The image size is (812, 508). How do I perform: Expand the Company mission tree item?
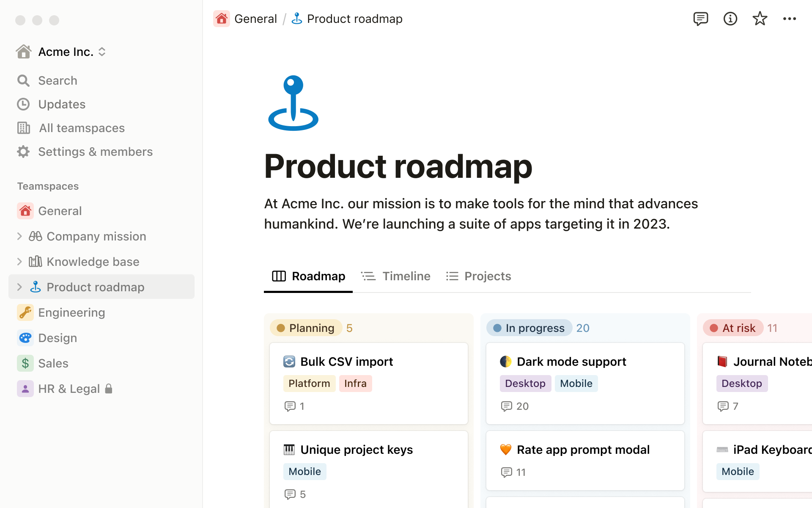tap(19, 236)
